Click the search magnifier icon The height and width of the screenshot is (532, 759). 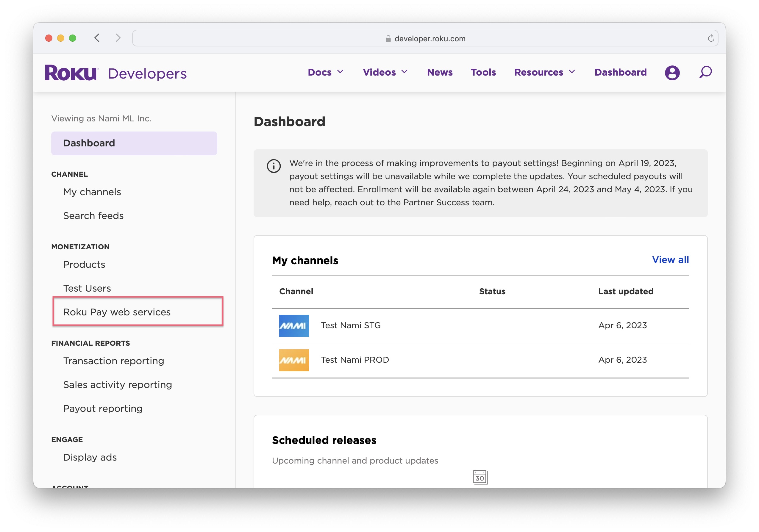(705, 72)
